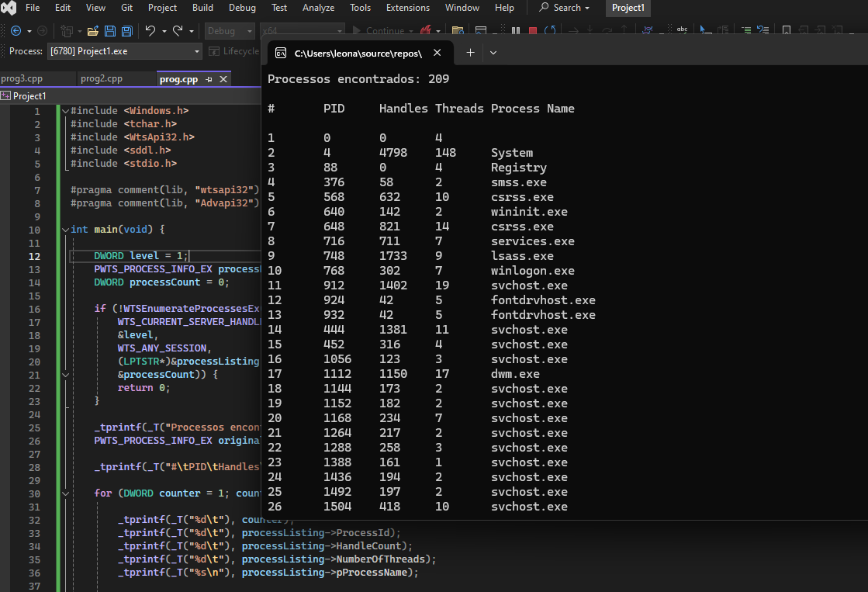
Task: Open the Debug configuration dropdown
Action: tap(249, 31)
